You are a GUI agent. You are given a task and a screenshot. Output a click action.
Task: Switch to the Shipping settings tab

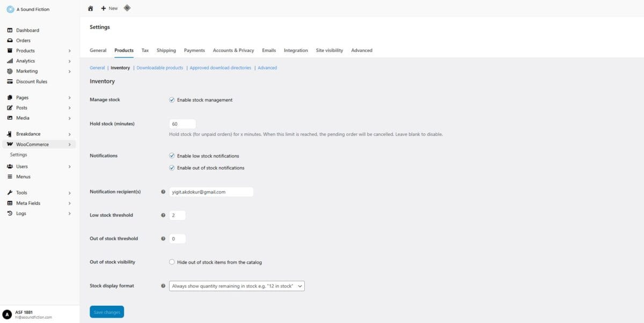click(166, 50)
